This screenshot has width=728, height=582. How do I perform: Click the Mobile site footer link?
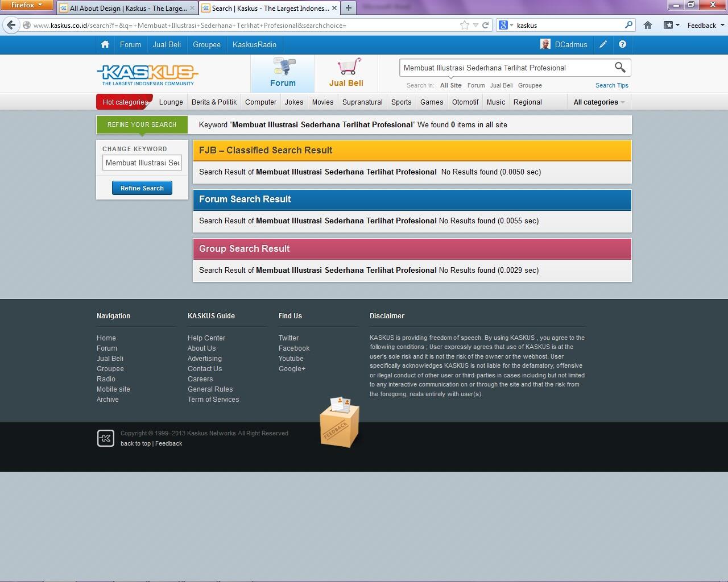tap(113, 389)
